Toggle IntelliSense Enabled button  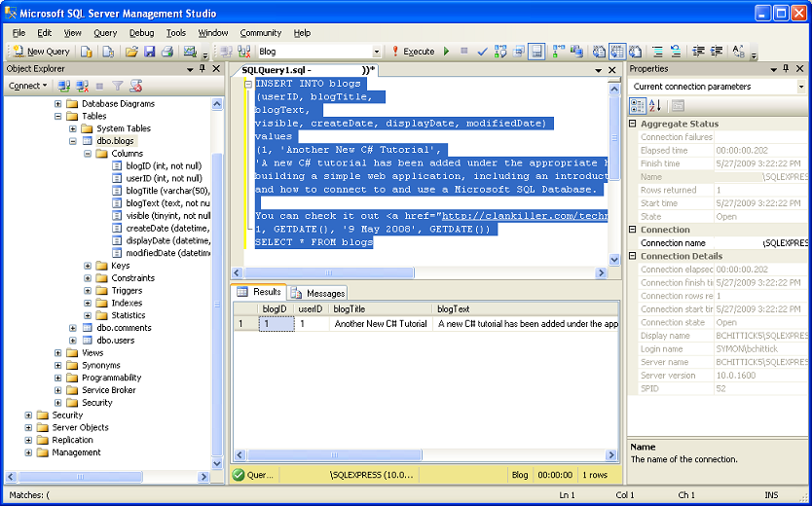pos(536,52)
